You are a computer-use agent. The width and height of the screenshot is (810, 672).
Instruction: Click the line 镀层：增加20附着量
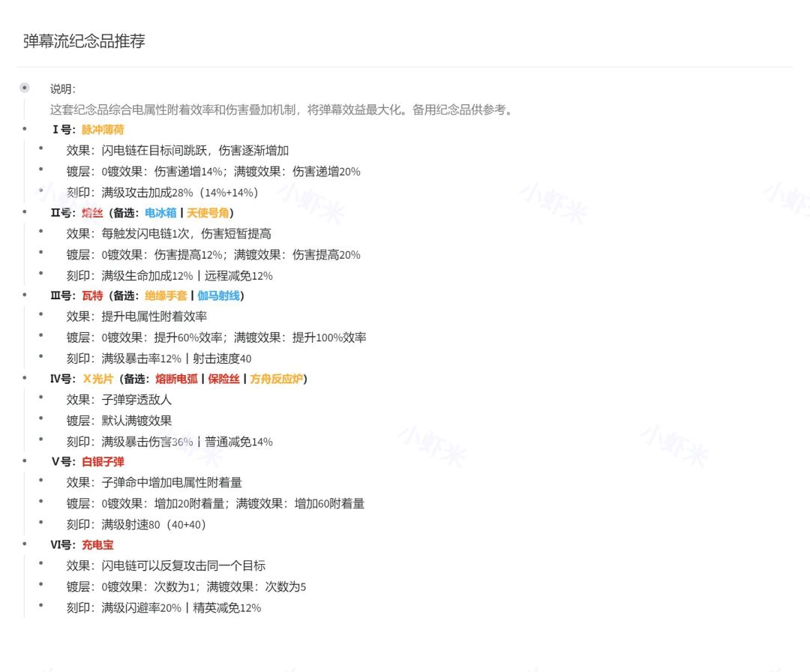[215, 503]
